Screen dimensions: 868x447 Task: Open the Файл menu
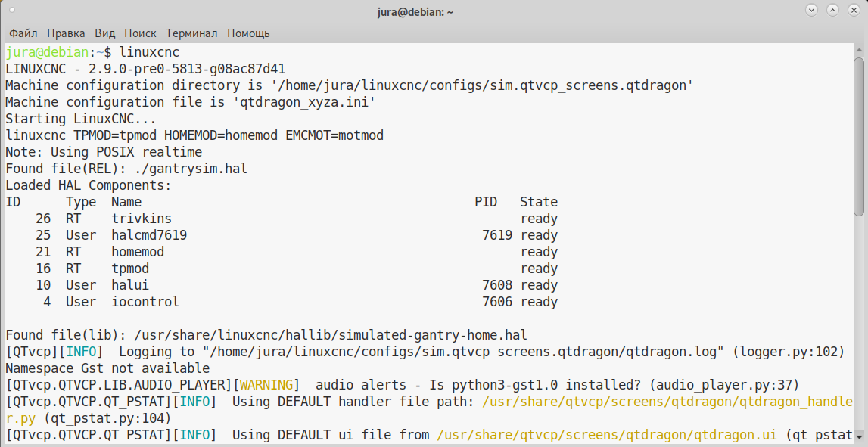coord(23,33)
